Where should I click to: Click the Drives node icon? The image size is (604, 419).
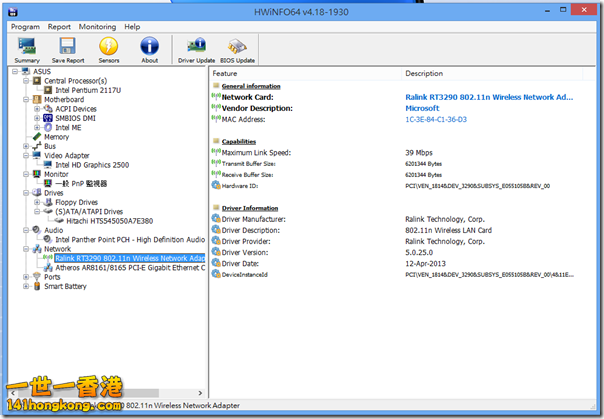pyautogui.click(x=37, y=193)
